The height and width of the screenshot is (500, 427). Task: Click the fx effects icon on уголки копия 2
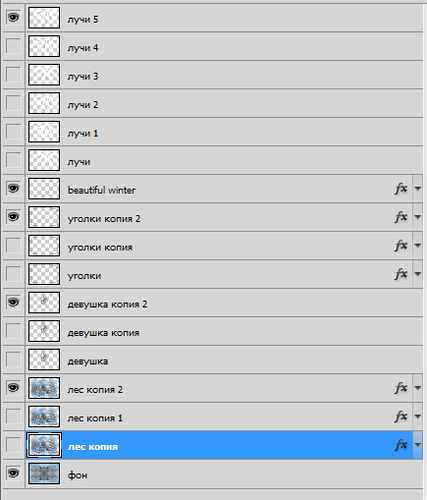pyautogui.click(x=401, y=217)
